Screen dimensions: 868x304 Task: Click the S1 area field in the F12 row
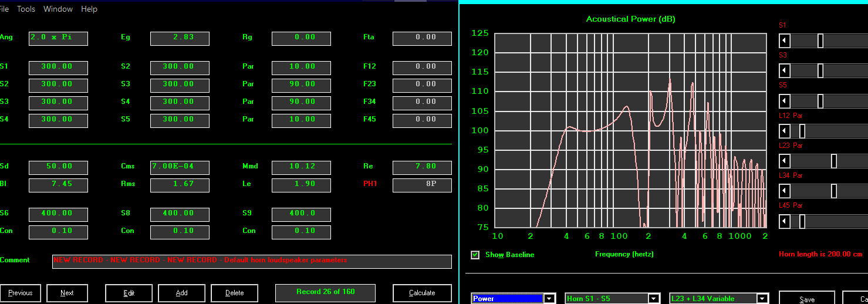coord(58,68)
